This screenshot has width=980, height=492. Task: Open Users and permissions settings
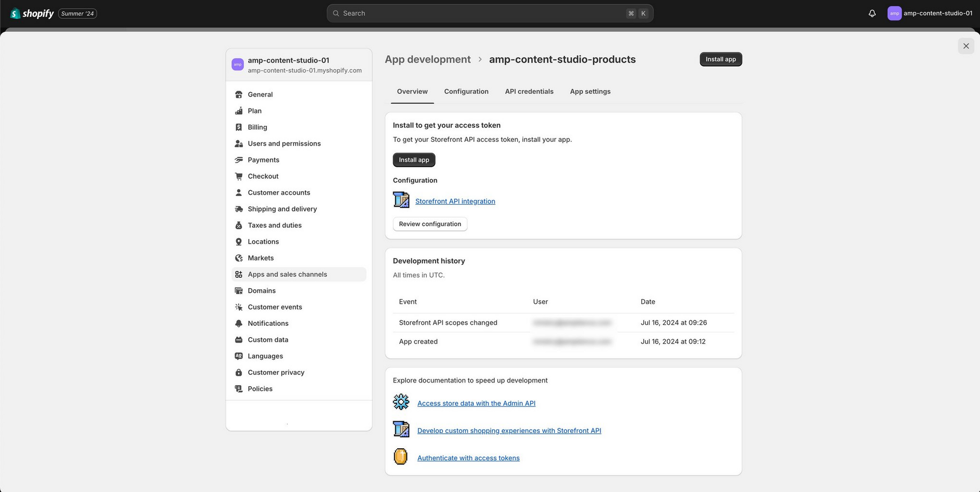coord(299,143)
